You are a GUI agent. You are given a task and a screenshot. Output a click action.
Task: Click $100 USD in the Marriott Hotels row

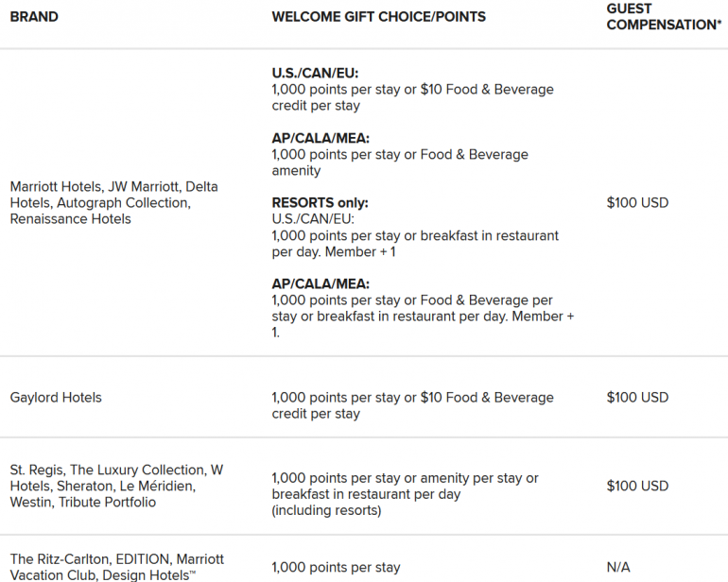[637, 202]
